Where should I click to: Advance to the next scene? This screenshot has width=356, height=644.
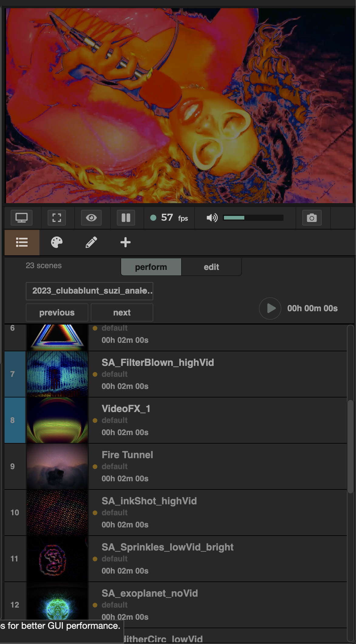click(x=122, y=312)
